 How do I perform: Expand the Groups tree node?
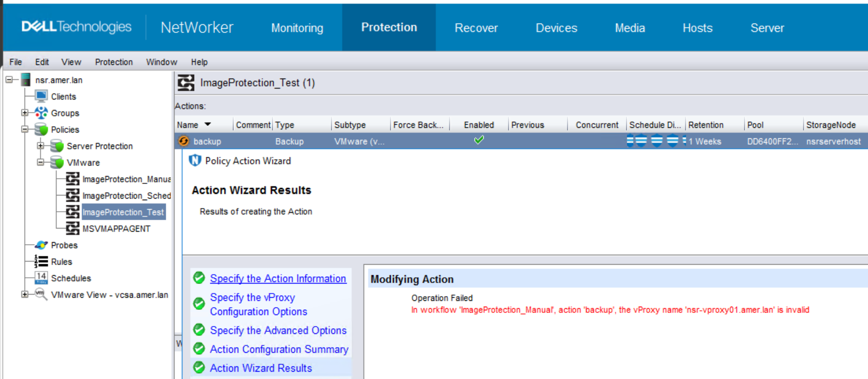pyautogui.click(x=25, y=113)
